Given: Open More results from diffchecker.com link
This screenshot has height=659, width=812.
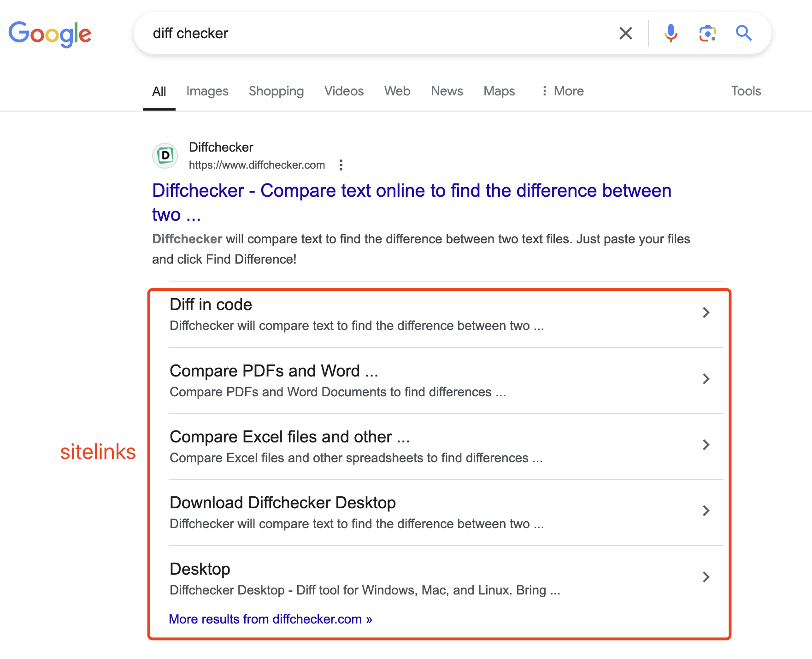Looking at the screenshot, I should pos(271,619).
